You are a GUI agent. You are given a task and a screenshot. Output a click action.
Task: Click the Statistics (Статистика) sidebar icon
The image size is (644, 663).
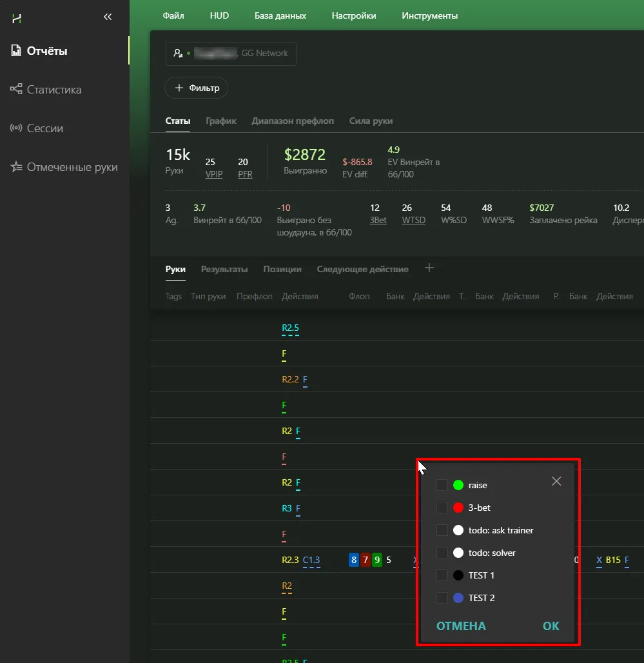pos(16,90)
